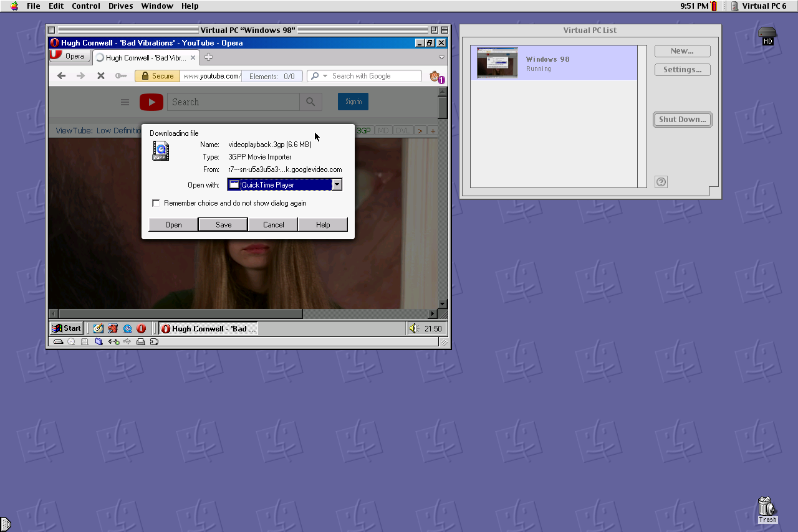The height and width of the screenshot is (532, 798).
Task: Click the CD-ROM status icon
Action: point(71,341)
